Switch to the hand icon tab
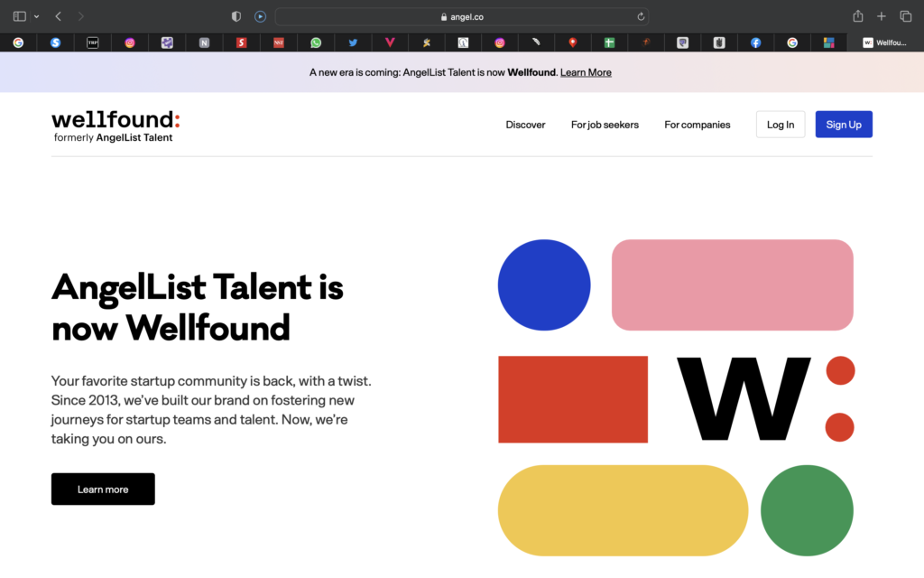 click(x=719, y=42)
